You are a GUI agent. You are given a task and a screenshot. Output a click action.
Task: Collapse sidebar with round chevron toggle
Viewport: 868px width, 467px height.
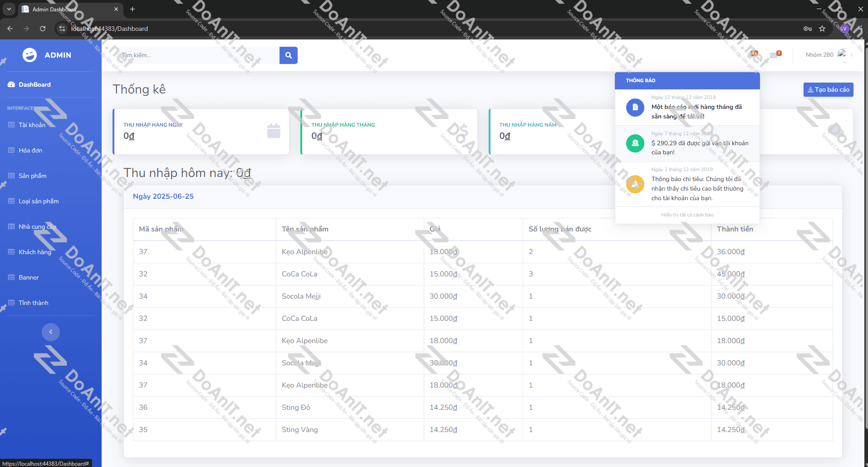point(51,332)
